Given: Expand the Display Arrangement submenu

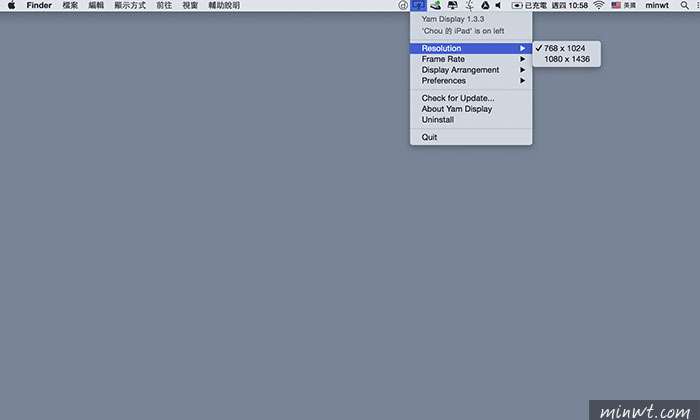Looking at the screenshot, I should click(471, 70).
